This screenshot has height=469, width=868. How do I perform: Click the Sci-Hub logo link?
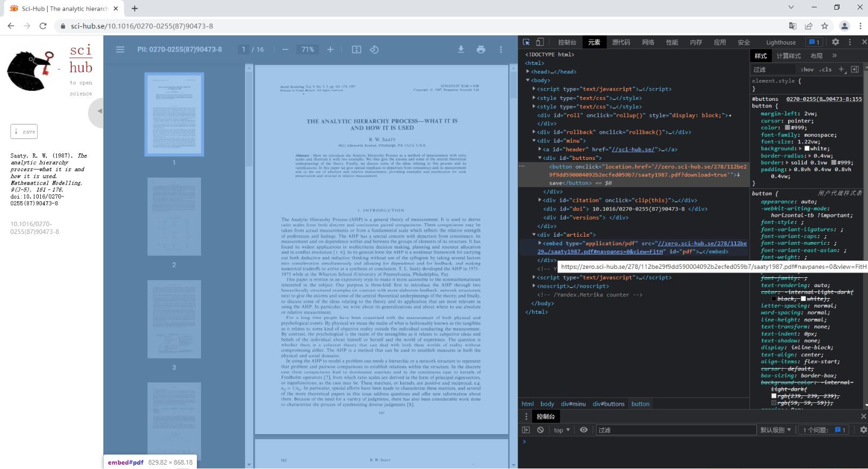[50, 70]
